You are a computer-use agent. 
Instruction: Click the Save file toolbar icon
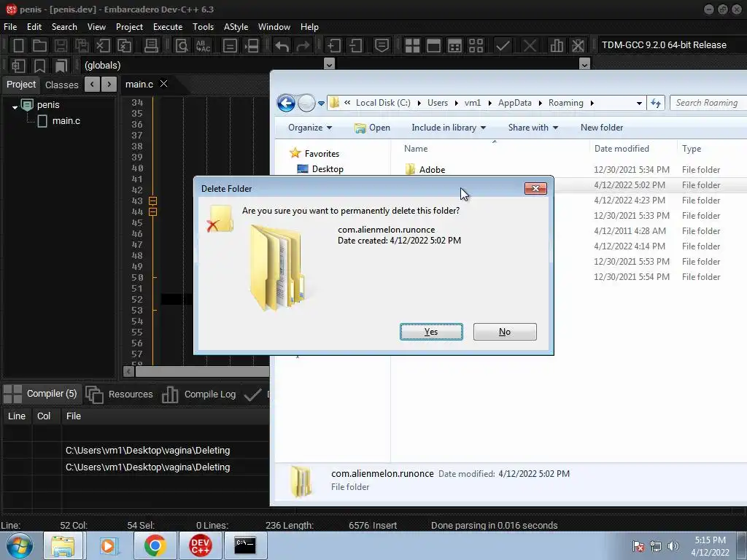[61, 46]
